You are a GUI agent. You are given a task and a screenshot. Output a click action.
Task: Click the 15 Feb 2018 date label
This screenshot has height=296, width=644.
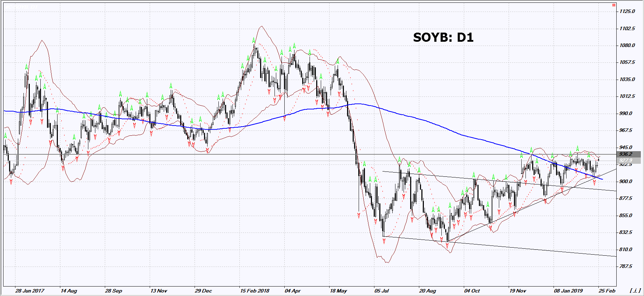tap(255, 291)
